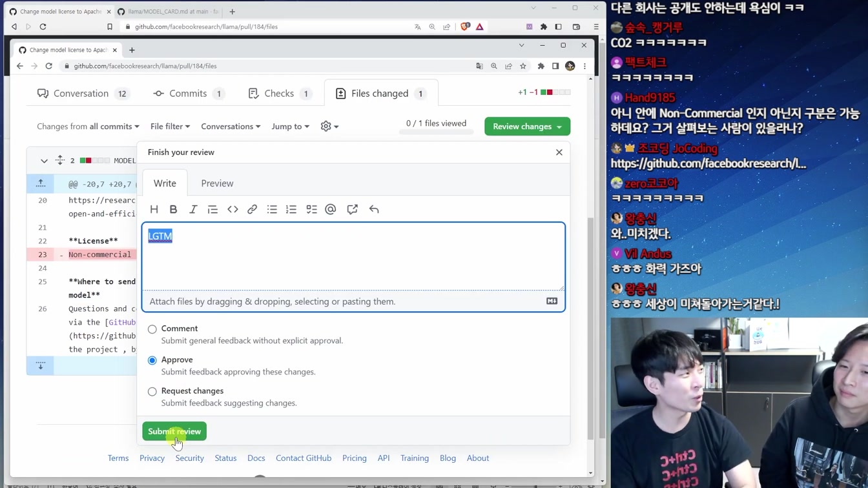The width and height of the screenshot is (868, 488).
Task: Click the green Review changes button
Action: click(x=527, y=127)
